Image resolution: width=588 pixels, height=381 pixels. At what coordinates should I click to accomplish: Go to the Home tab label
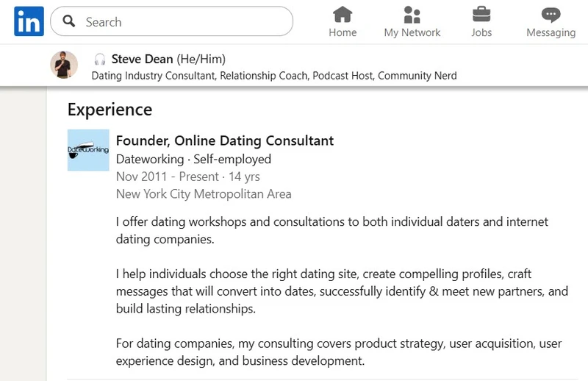(x=343, y=32)
